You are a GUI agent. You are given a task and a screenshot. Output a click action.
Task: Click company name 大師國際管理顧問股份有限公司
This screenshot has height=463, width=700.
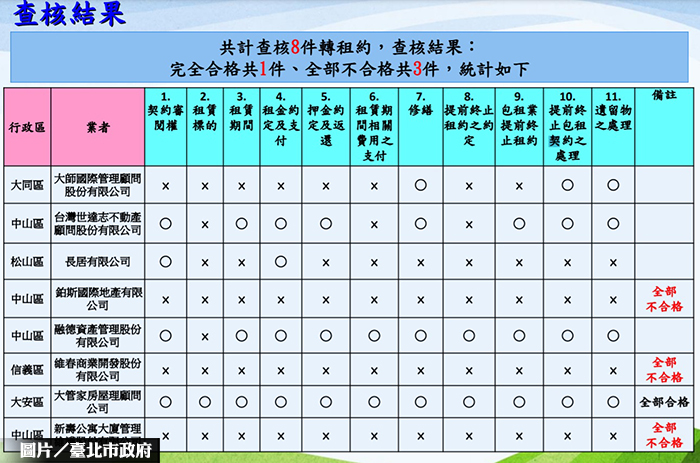(98, 185)
